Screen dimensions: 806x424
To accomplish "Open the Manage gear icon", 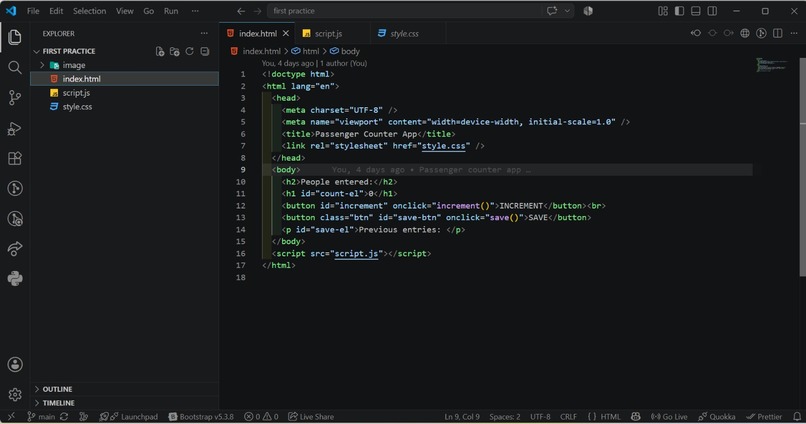I will (15, 394).
